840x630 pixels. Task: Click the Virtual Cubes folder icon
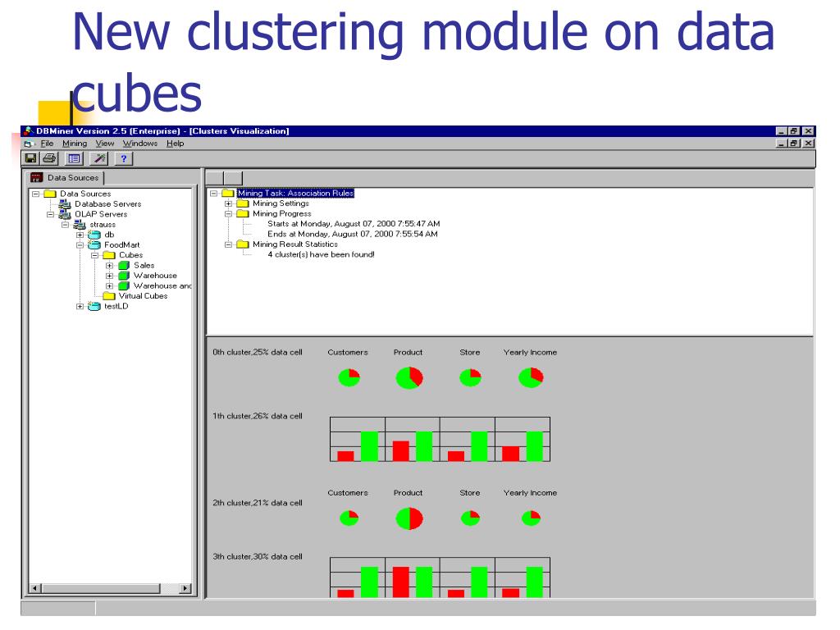pos(109,295)
